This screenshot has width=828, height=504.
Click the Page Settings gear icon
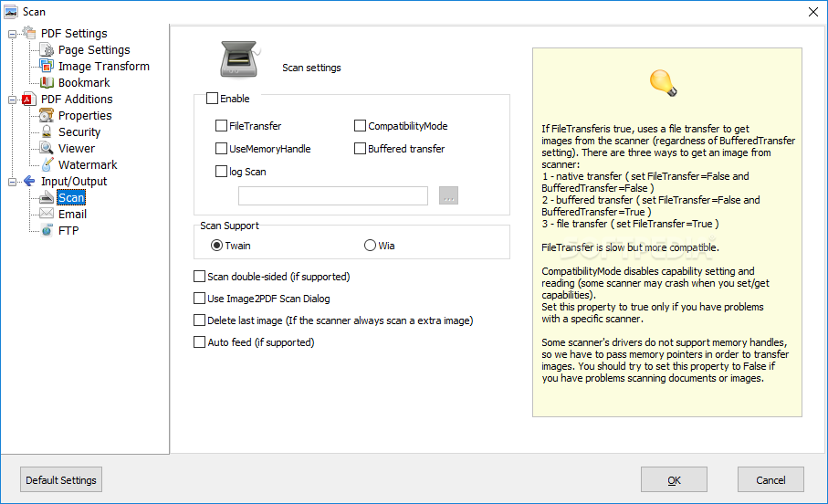[x=47, y=49]
